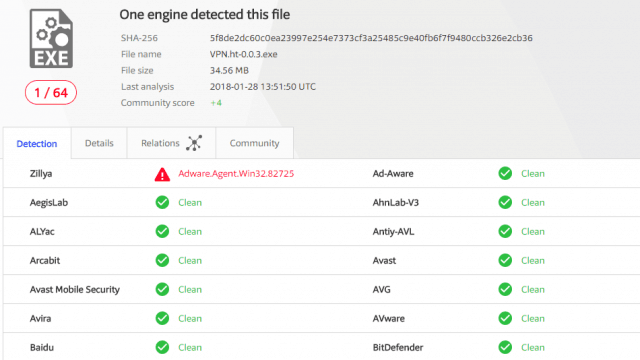Image resolution: width=640 pixels, height=360 pixels.
Task: Click the Adware.Agent.Win32.82725 detection result
Action: click(236, 173)
